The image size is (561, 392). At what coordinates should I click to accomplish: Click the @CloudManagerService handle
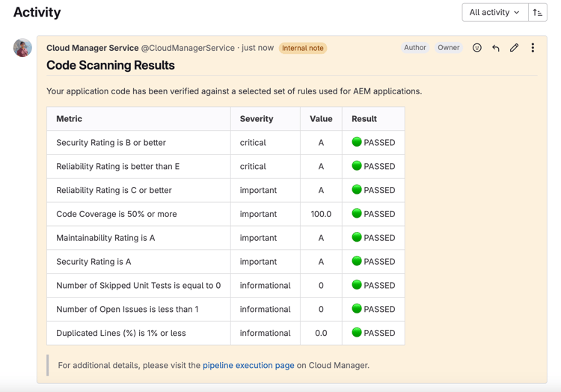click(188, 48)
